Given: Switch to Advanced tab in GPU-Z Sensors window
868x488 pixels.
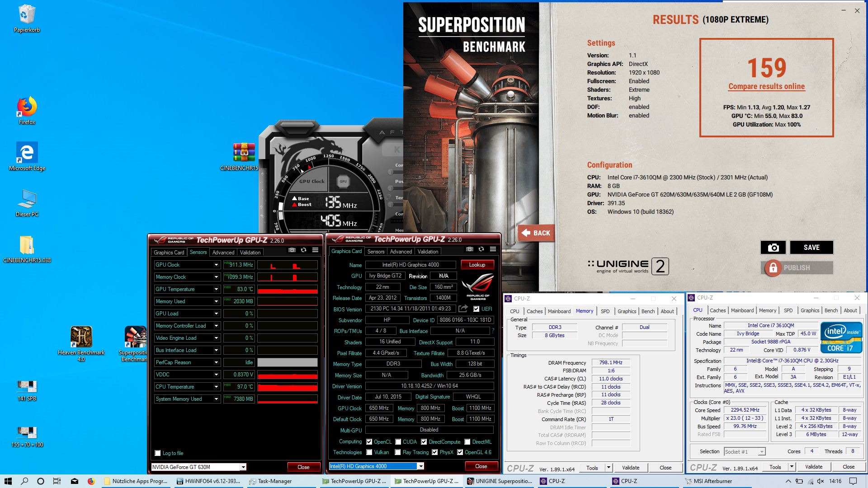Looking at the screenshot, I should click(x=223, y=253).
